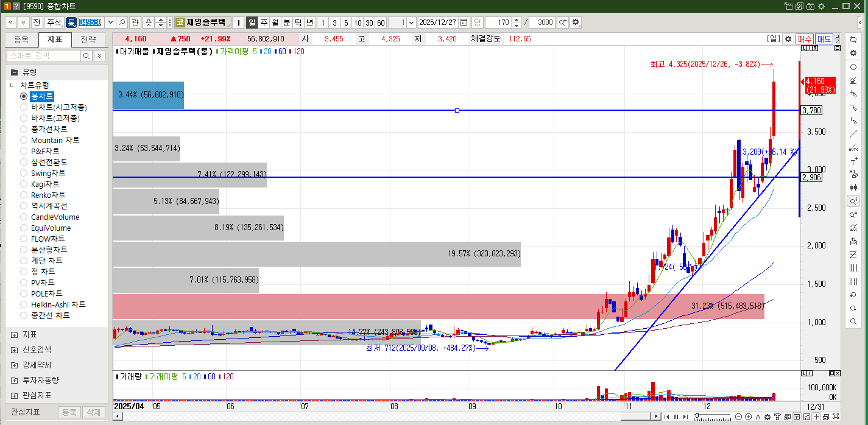Click the 등록 button
The image size is (868, 425).
[x=69, y=412]
